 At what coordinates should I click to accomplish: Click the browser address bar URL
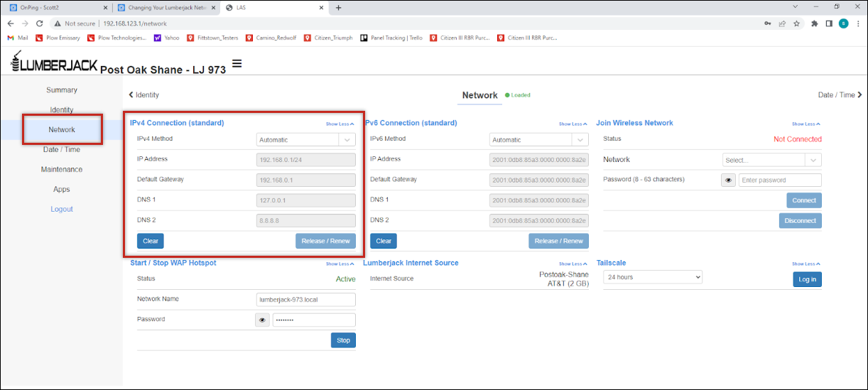(135, 23)
